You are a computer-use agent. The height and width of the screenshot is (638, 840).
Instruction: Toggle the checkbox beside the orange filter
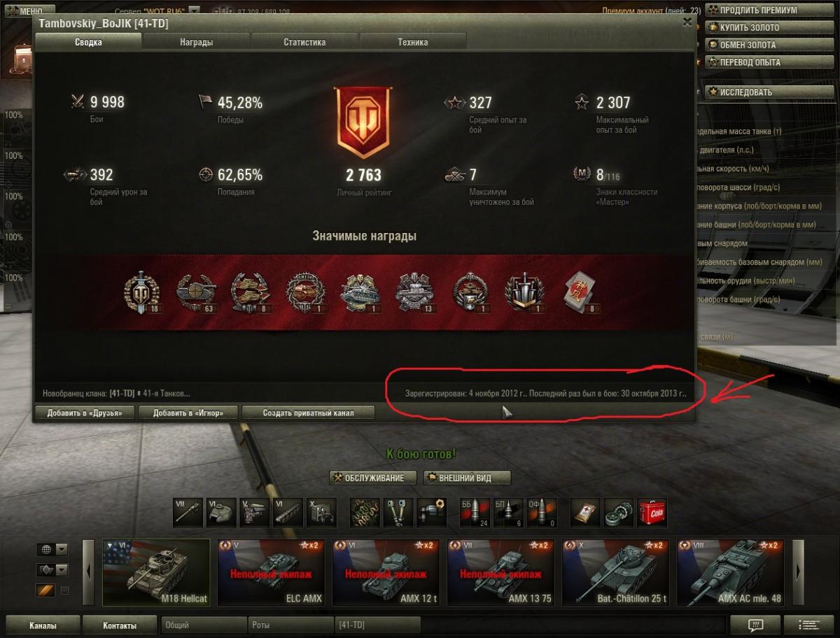(x=64, y=590)
